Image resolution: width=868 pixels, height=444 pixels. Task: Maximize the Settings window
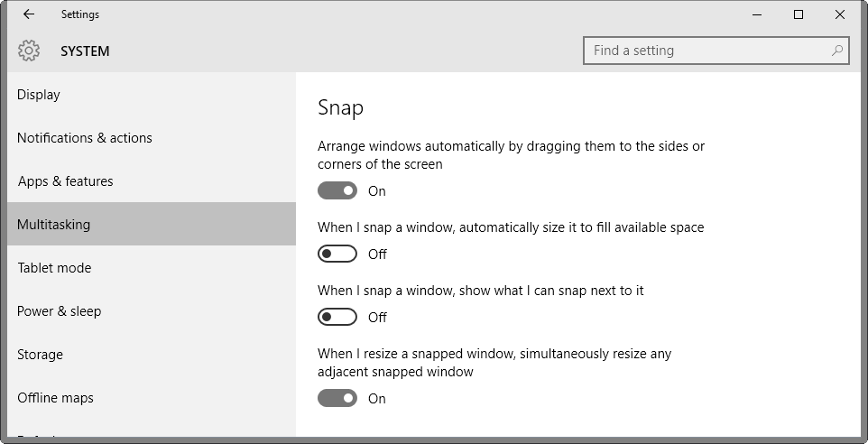[799, 14]
